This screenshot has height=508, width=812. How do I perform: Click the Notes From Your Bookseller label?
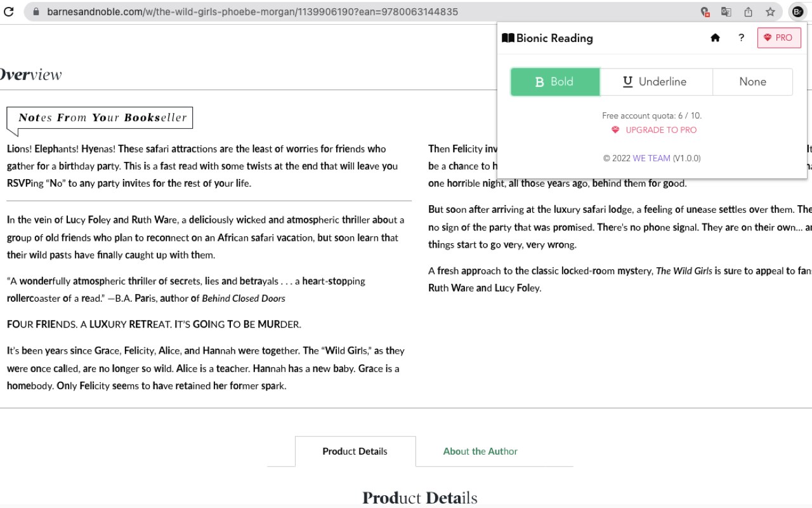pyautogui.click(x=103, y=117)
